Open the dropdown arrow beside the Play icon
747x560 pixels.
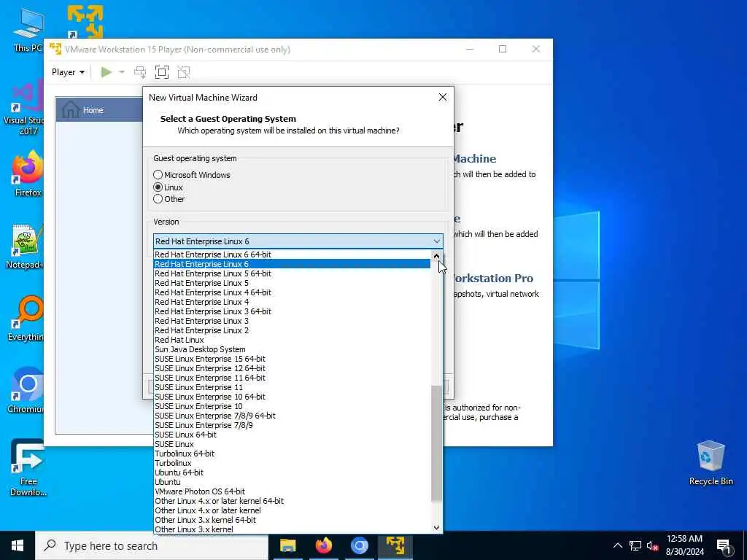pos(122,72)
